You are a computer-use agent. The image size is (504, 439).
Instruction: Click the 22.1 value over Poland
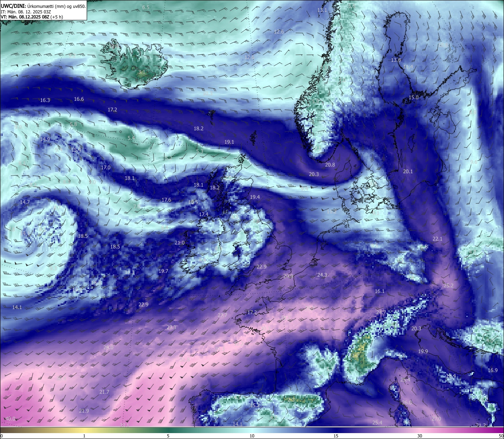[x=437, y=239]
